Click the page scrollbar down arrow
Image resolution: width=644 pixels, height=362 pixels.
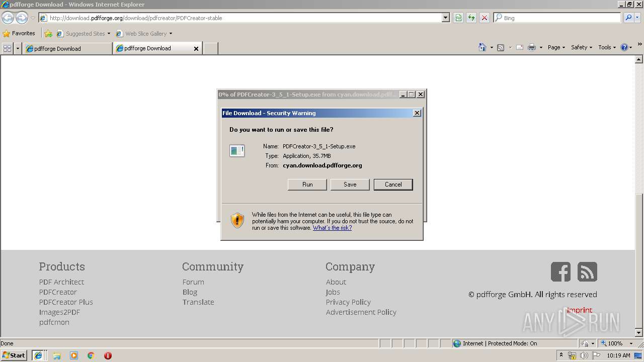click(x=639, y=333)
